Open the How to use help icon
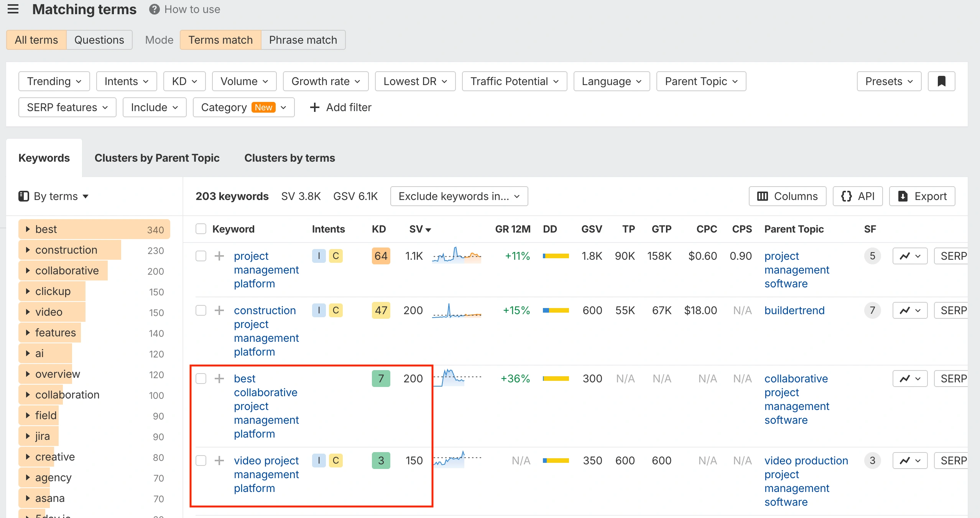The height and width of the screenshot is (518, 980). click(x=154, y=9)
